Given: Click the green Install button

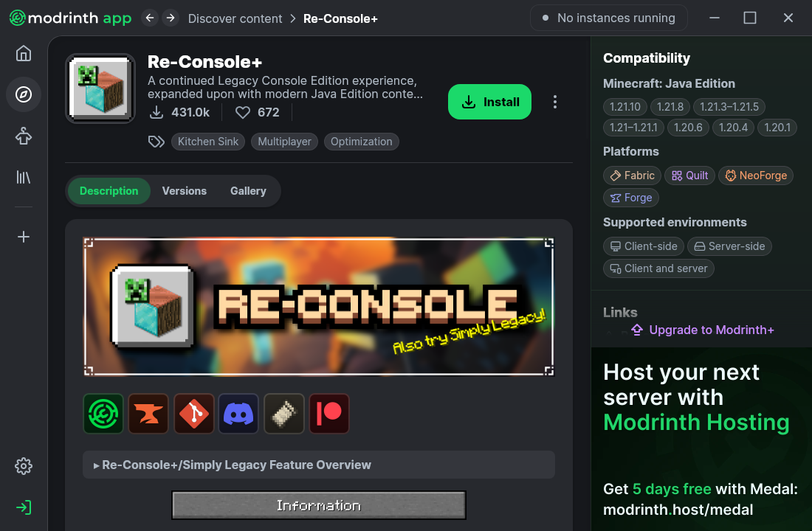Looking at the screenshot, I should pyautogui.click(x=489, y=102).
